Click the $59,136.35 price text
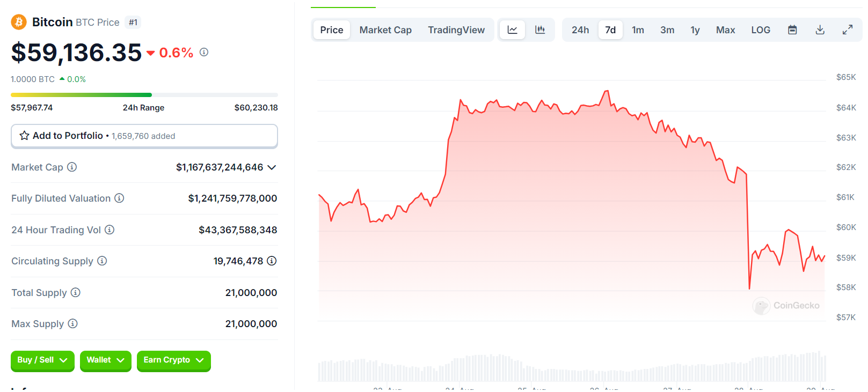The height and width of the screenshot is (392, 868). [76, 53]
